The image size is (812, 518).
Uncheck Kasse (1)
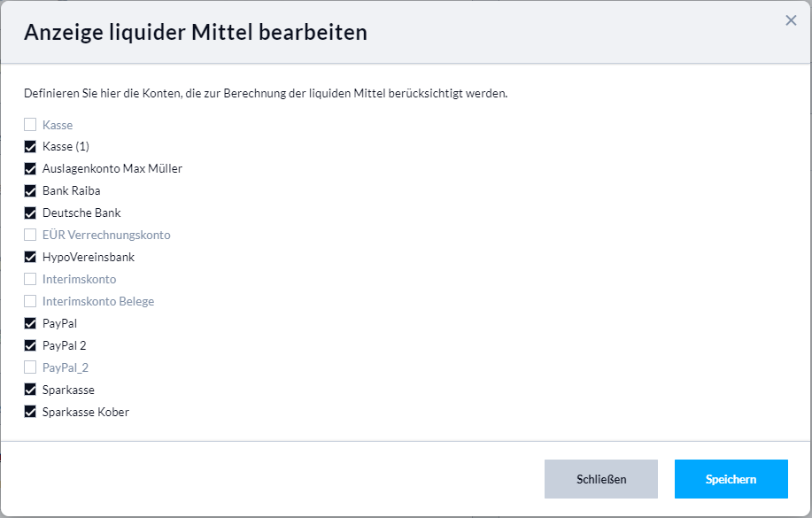coord(30,146)
